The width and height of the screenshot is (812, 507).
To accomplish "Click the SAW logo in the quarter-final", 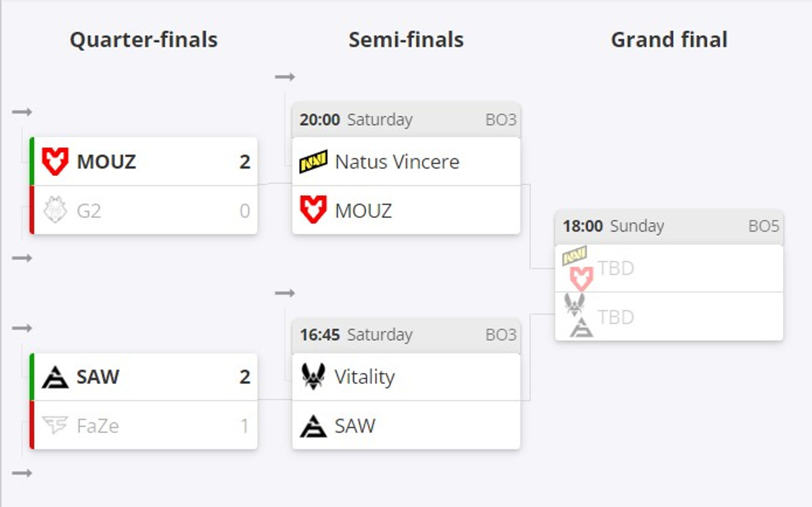I will [x=55, y=377].
